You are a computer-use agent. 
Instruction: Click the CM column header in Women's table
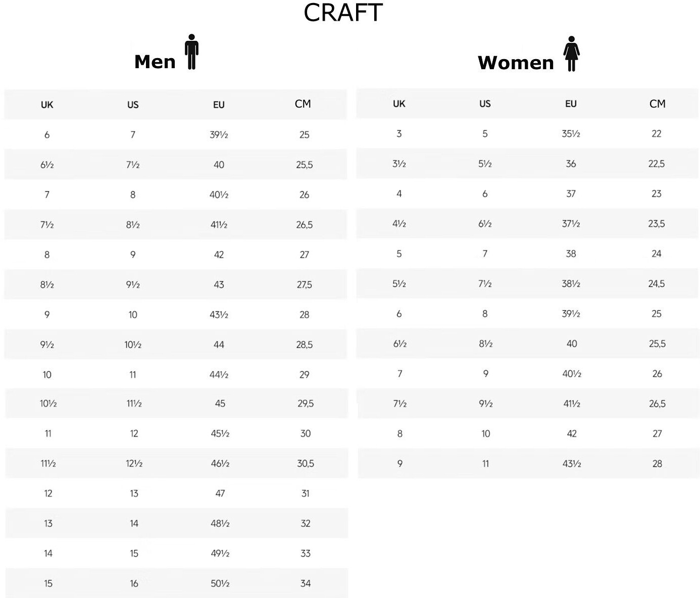(657, 104)
